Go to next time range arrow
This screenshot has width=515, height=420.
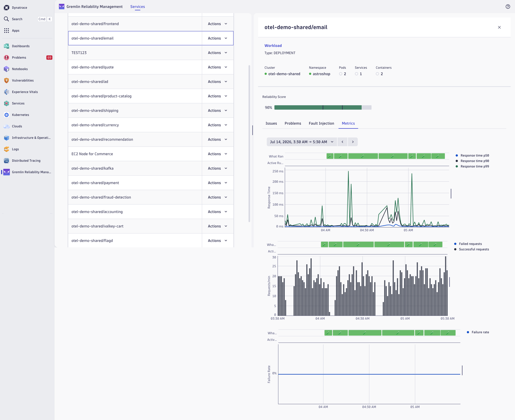coord(353,142)
